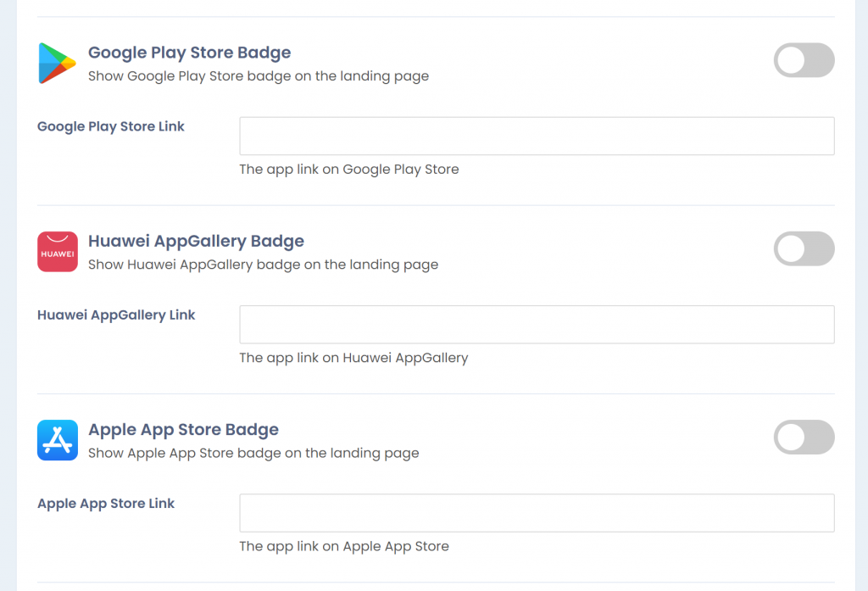Focus the Google Play Store Link field
The height and width of the screenshot is (591, 868).
pos(537,136)
